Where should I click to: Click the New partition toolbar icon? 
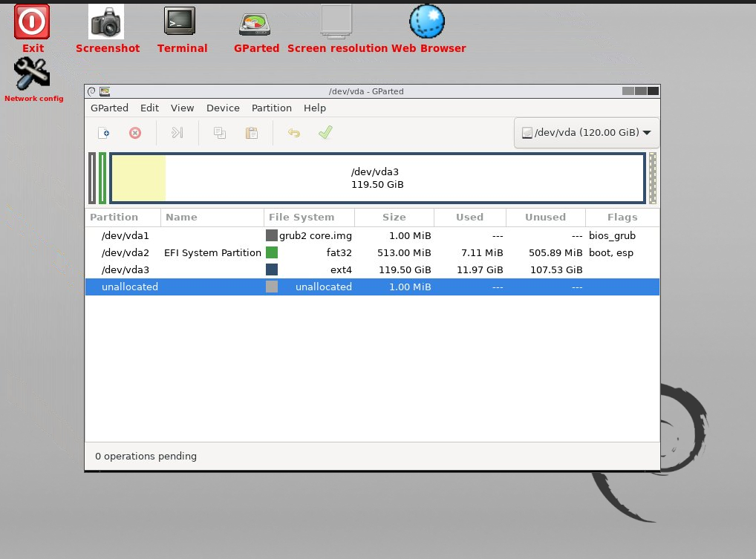[104, 133]
